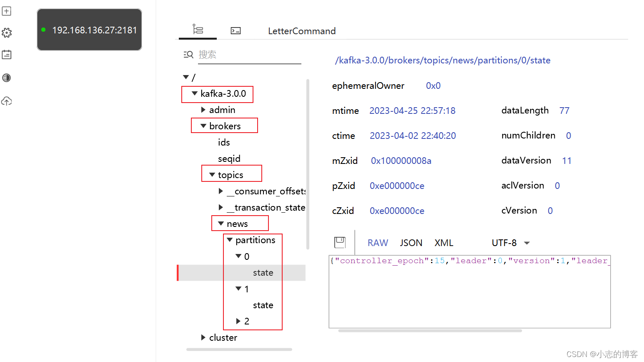Click the add connection plus icon
The image size is (644, 362).
click(x=7, y=11)
